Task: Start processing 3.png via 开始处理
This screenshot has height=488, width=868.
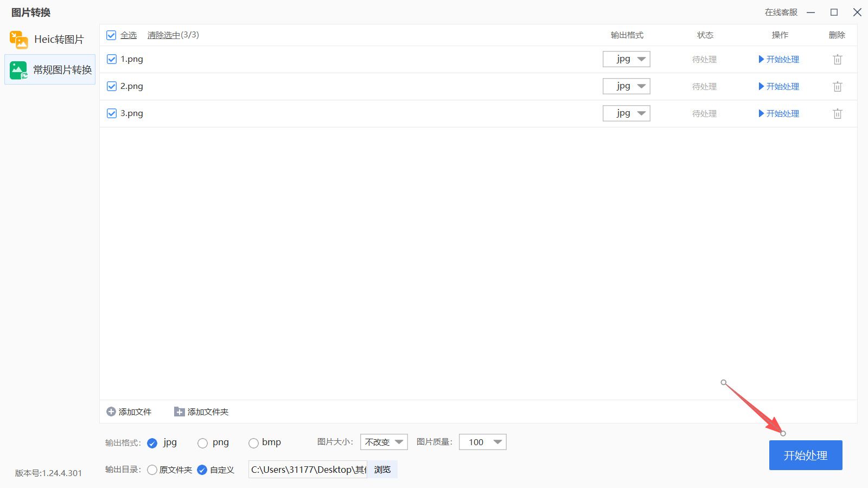Action: click(778, 113)
